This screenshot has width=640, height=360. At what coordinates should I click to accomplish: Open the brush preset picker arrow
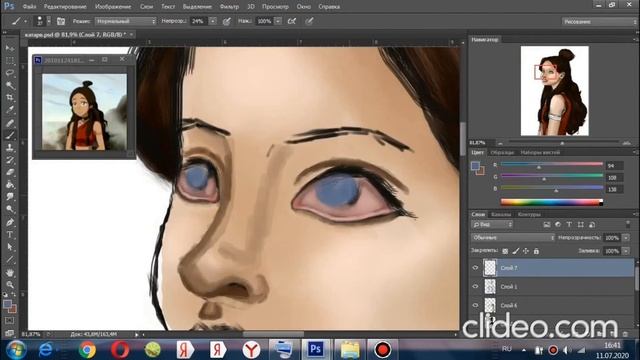tap(49, 21)
